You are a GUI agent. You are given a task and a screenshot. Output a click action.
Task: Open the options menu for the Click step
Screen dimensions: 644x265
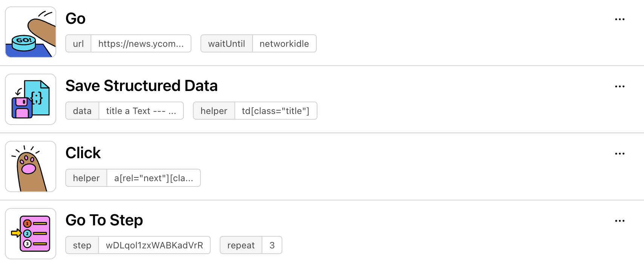coord(619,153)
